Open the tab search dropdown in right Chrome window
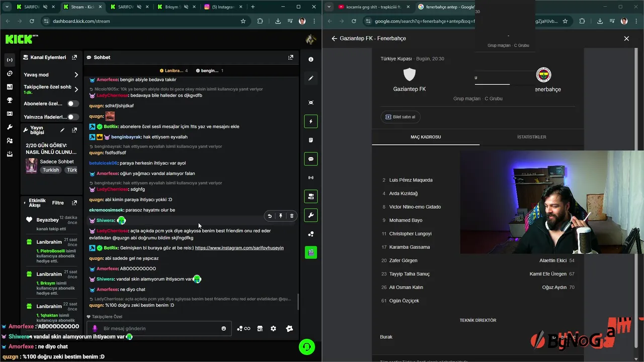 pyautogui.click(x=329, y=7)
